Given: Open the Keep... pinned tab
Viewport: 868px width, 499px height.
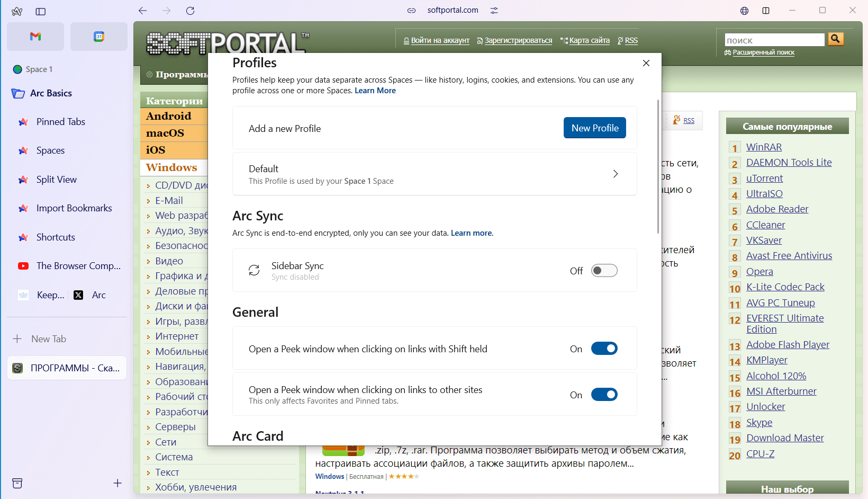Looking at the screenshot, I should pyautogui.click(x=41, y=295).
